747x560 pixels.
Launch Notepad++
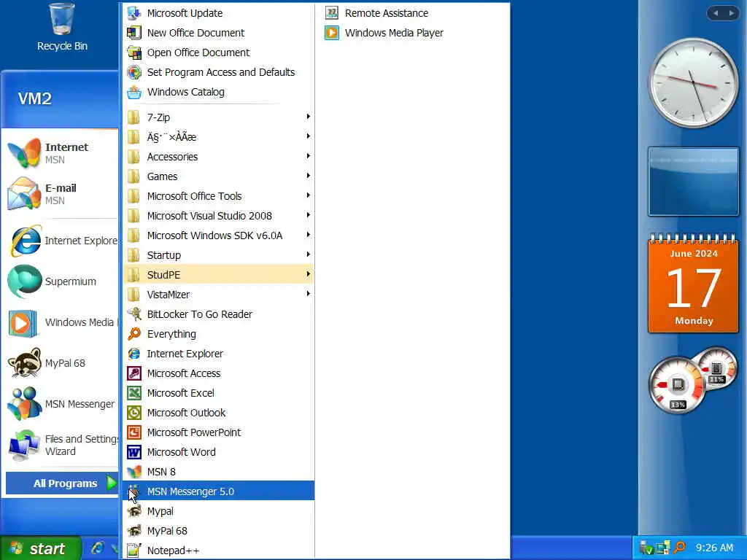coord(219,551)
